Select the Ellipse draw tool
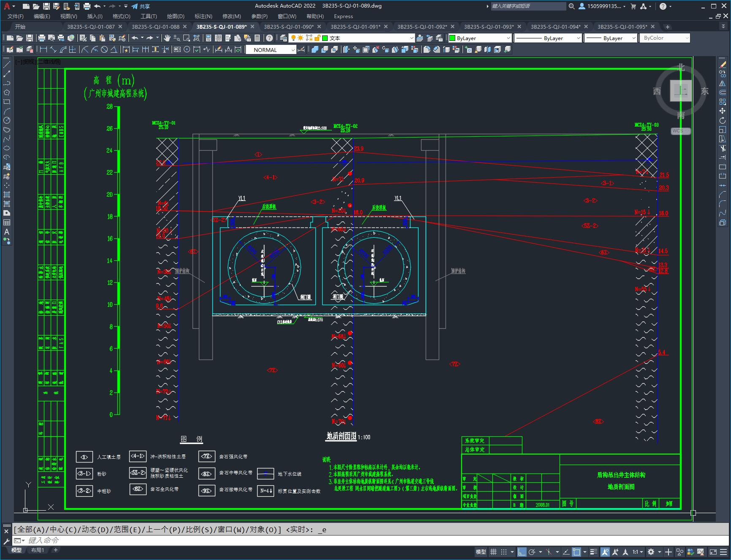731x560 pixels. [x=7, y=148]
